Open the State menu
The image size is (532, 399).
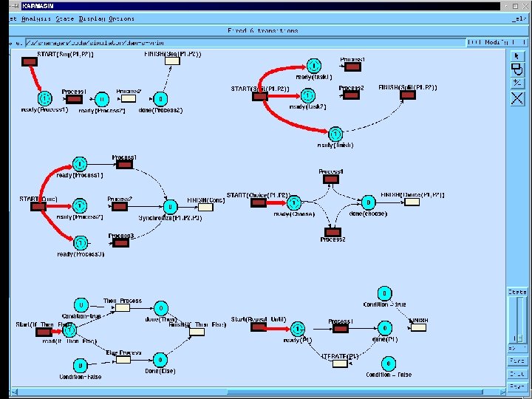click(x=65, y=19)
